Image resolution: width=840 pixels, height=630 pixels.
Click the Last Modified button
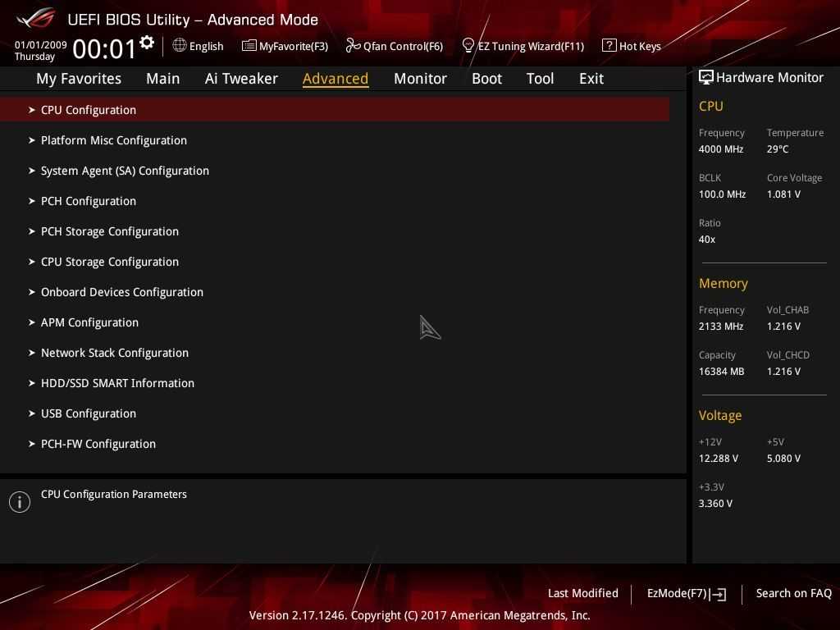582,593
